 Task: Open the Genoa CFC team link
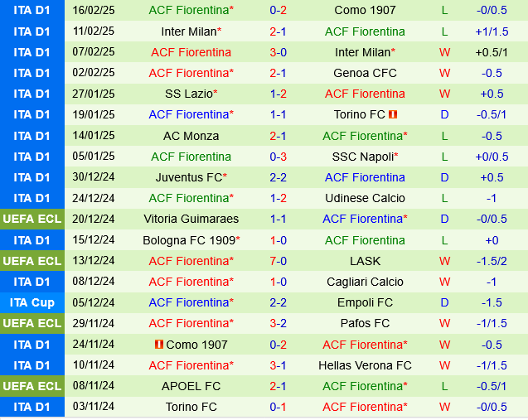click(x=365, y=73)
